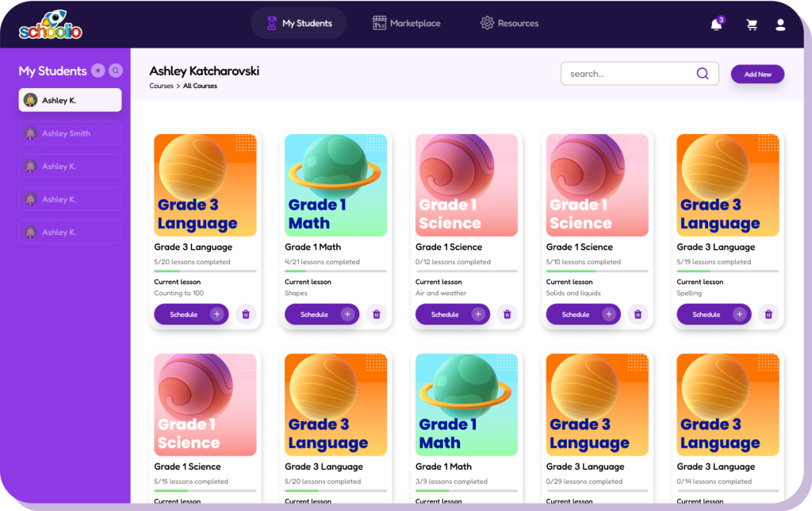This screenshot has width=812, height=511.
Task: Add a student with plus icon beside My Students
Action: pyautogui.click(x=98, y=71)
